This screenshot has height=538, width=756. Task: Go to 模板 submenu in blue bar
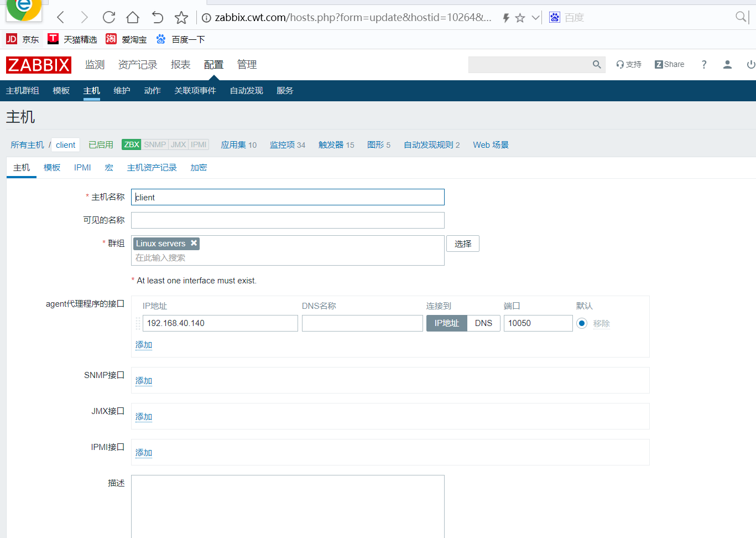(x=61, y=91)
